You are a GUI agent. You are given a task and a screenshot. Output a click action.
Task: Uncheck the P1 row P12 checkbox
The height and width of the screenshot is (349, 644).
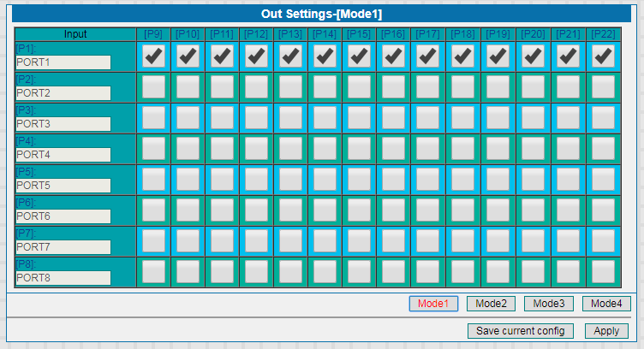point(256,56)
